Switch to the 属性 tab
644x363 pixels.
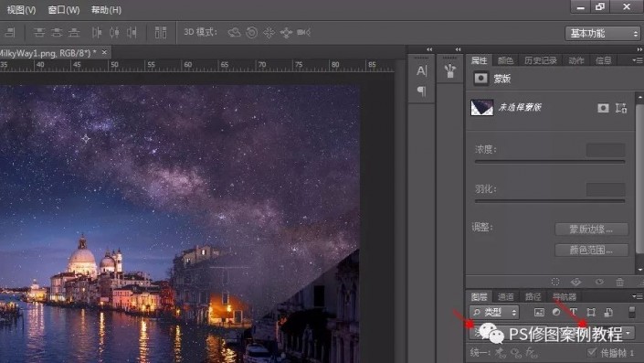479,60
